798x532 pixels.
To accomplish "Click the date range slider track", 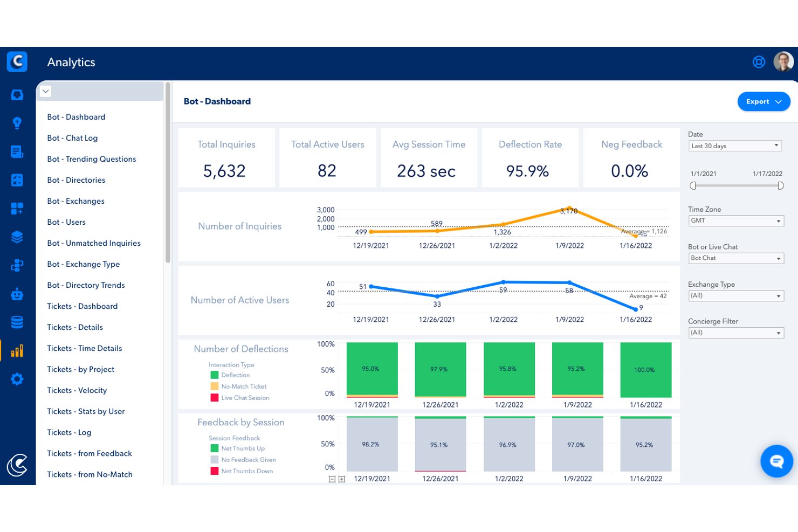I will tap(737, 185).
